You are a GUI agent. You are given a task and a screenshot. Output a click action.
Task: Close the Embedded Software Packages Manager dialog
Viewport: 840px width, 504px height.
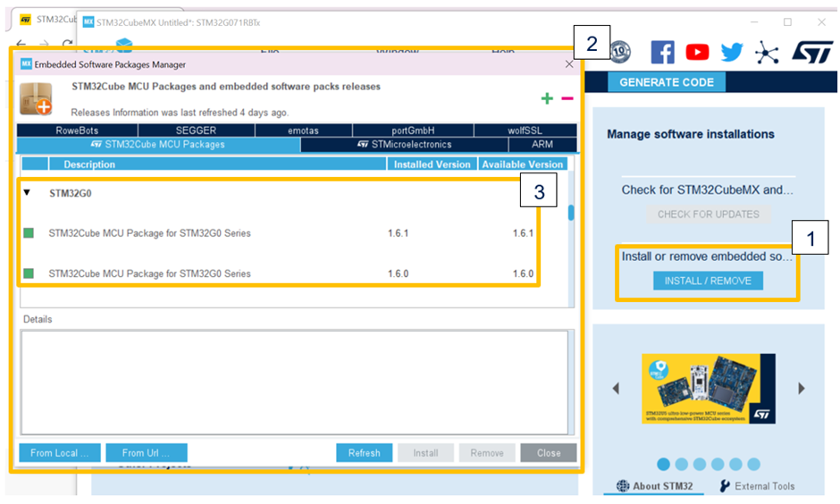[x=569, y=64]
